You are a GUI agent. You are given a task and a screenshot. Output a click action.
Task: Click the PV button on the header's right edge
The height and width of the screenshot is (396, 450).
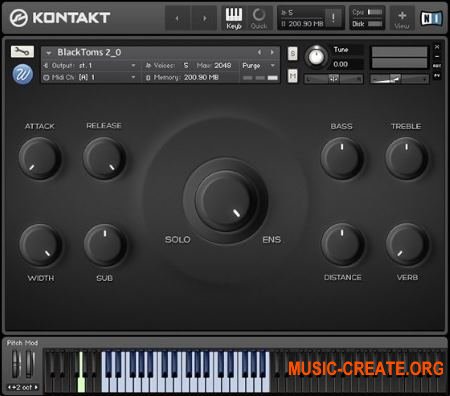coord(437,76)
